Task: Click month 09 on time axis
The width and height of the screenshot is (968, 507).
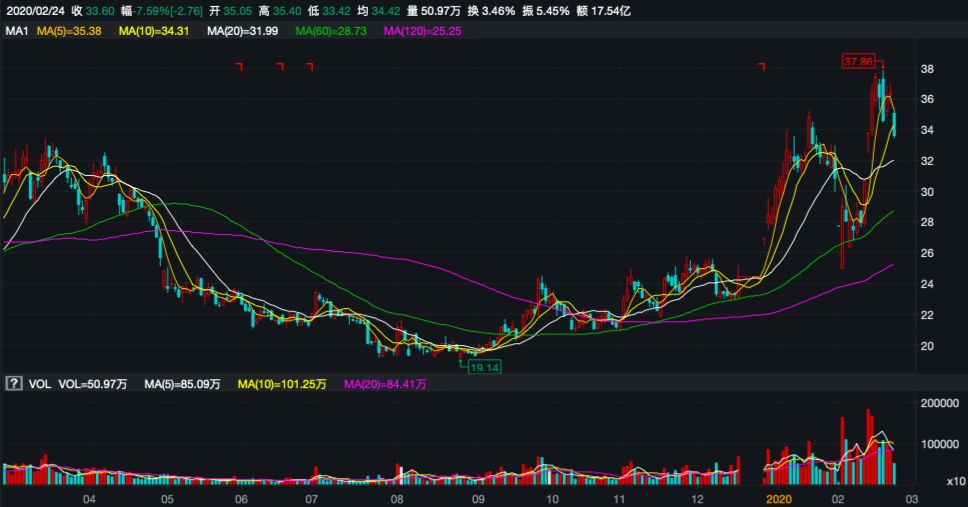Action: [477, 499]
